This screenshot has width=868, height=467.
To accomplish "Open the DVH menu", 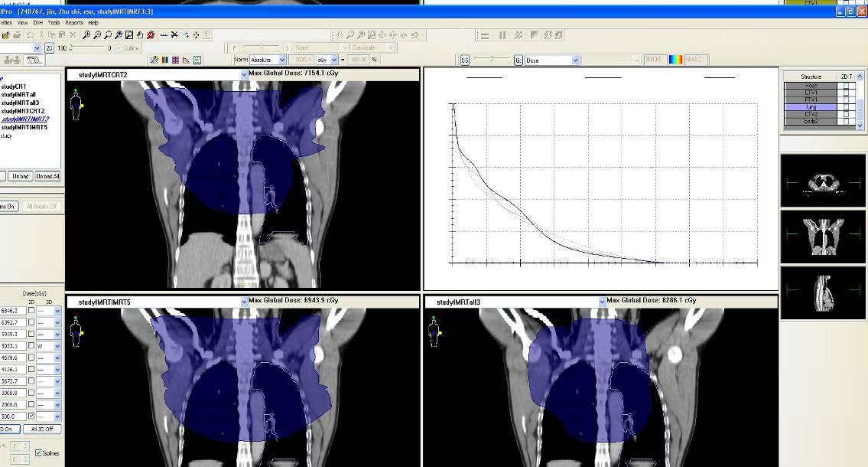I will (37, 23).
